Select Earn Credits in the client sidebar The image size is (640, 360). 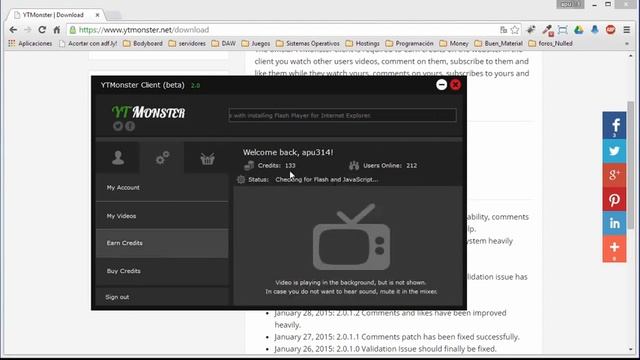(162, 243)
